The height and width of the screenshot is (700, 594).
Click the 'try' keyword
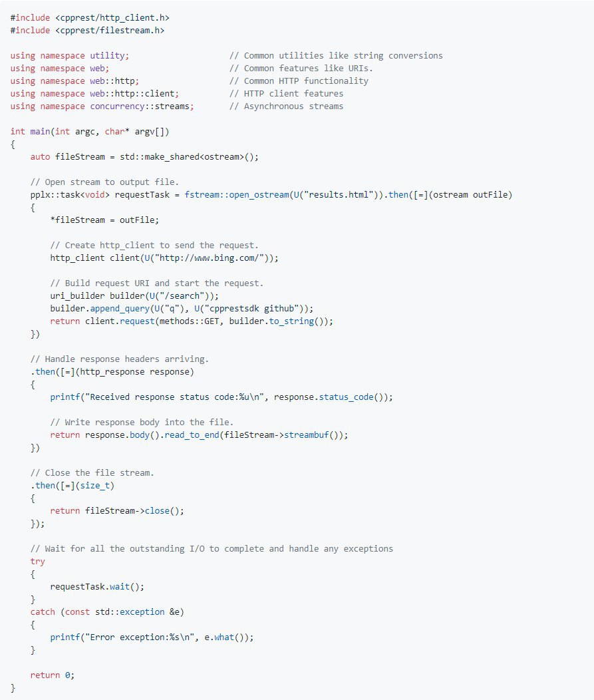point(37,562)
